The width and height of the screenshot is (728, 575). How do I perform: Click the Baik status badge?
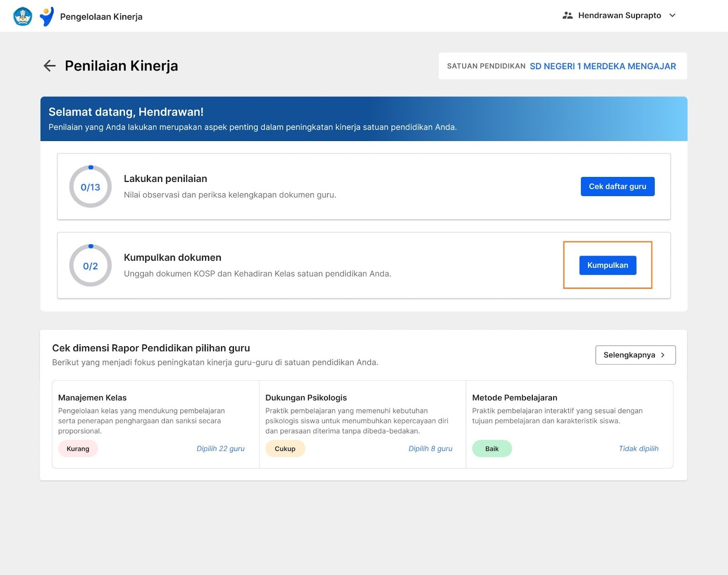click(491, 449)
